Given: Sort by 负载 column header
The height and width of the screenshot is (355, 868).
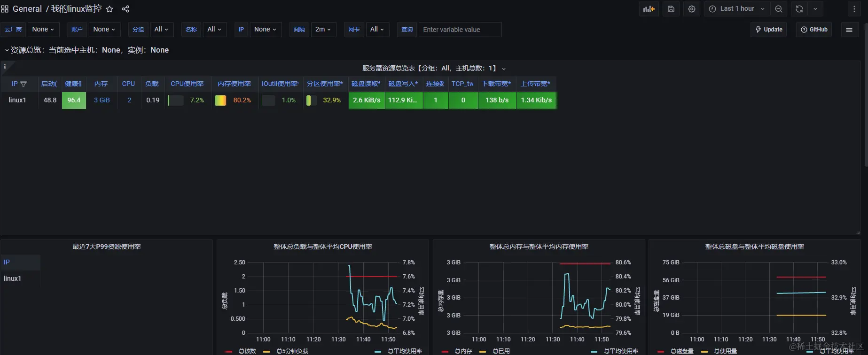Looking at the screenshot, I should click(152, 84).
